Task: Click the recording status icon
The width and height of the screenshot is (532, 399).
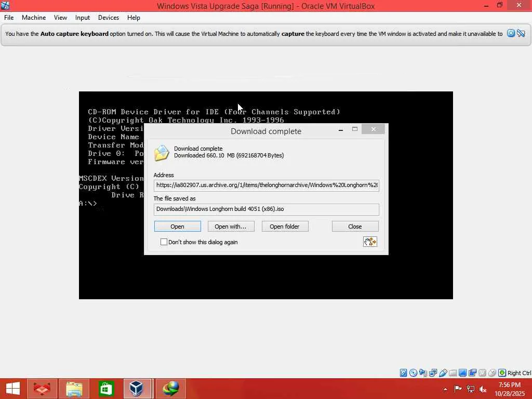Action: click(x=472, y=373)
